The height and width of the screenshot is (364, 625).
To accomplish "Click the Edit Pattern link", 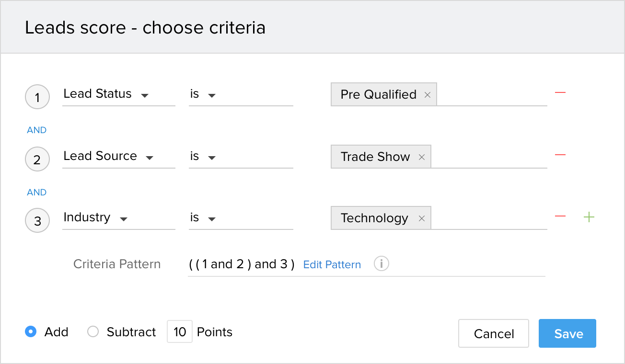I will 332,265.
